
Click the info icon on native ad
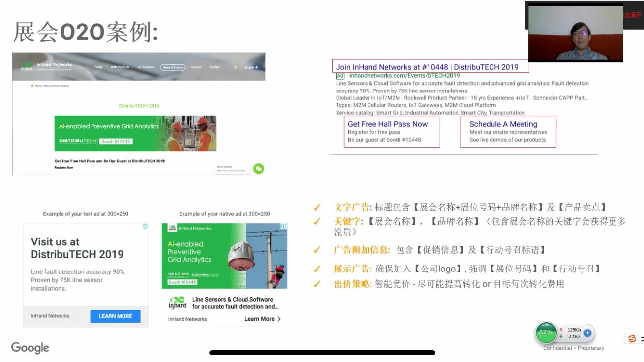tap(284, 227)
